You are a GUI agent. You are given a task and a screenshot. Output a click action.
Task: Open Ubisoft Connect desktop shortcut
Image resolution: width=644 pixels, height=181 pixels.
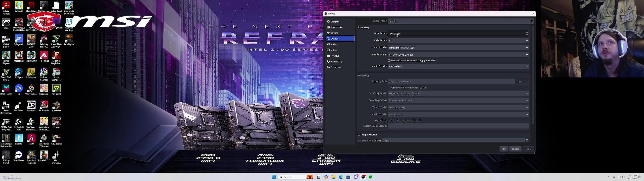point(44,74)
